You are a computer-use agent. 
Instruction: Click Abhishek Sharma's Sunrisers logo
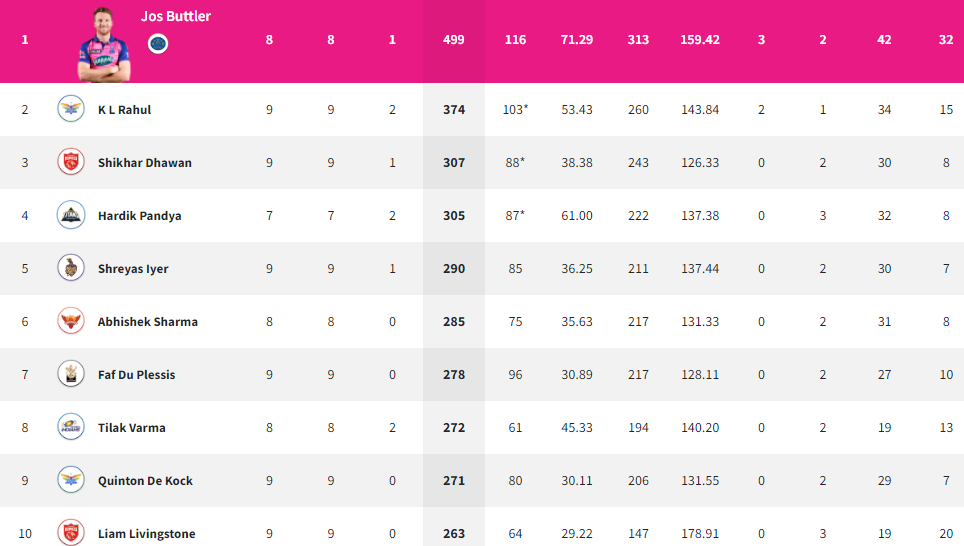[71, 321]
